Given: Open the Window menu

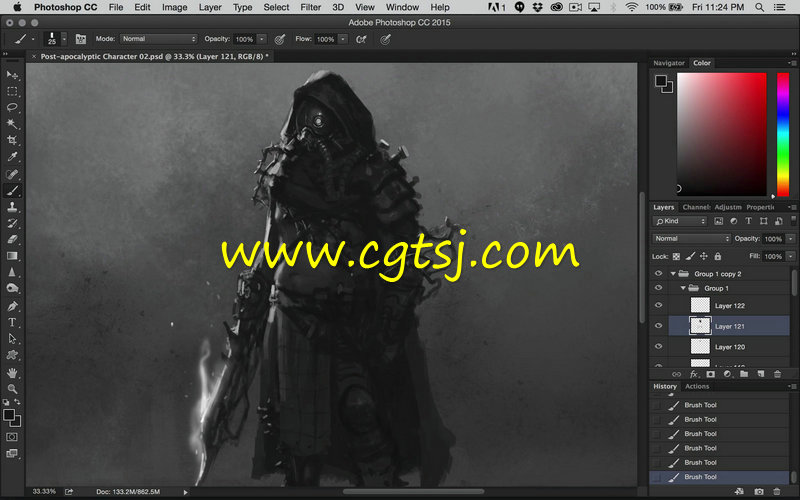Looking at the screenshot, I should click(402, 7).
